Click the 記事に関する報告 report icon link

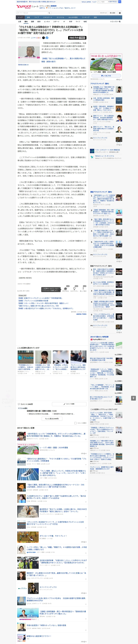click(24, 291)
